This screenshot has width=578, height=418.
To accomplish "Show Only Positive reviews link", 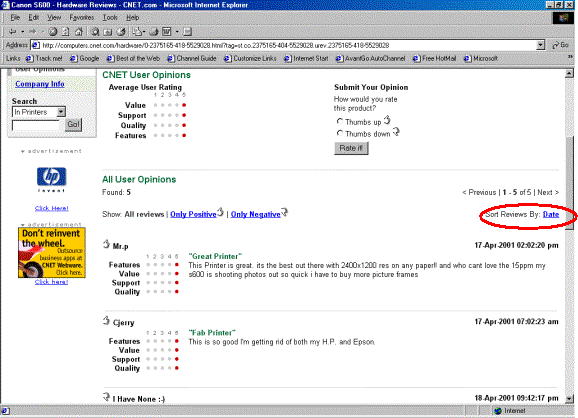I will click(193, 214).
